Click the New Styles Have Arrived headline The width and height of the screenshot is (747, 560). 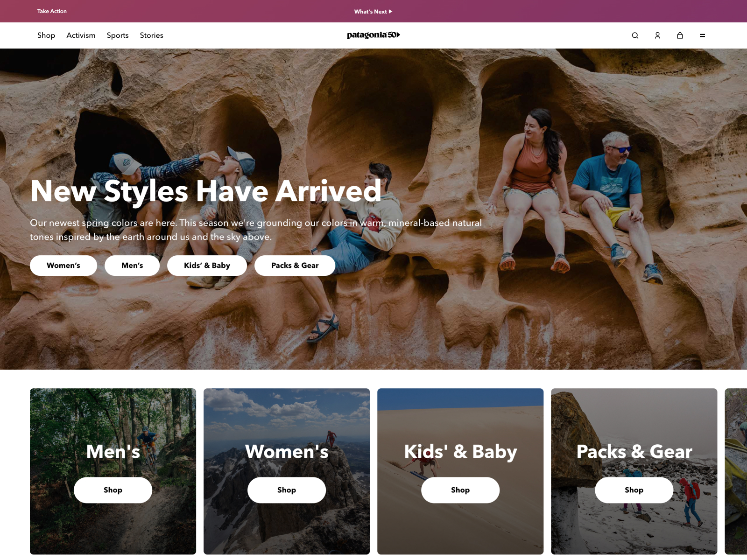coord(206,191)
